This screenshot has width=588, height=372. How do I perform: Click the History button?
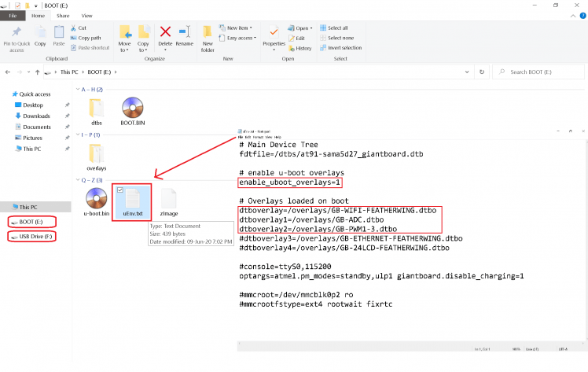pos(300,49)
